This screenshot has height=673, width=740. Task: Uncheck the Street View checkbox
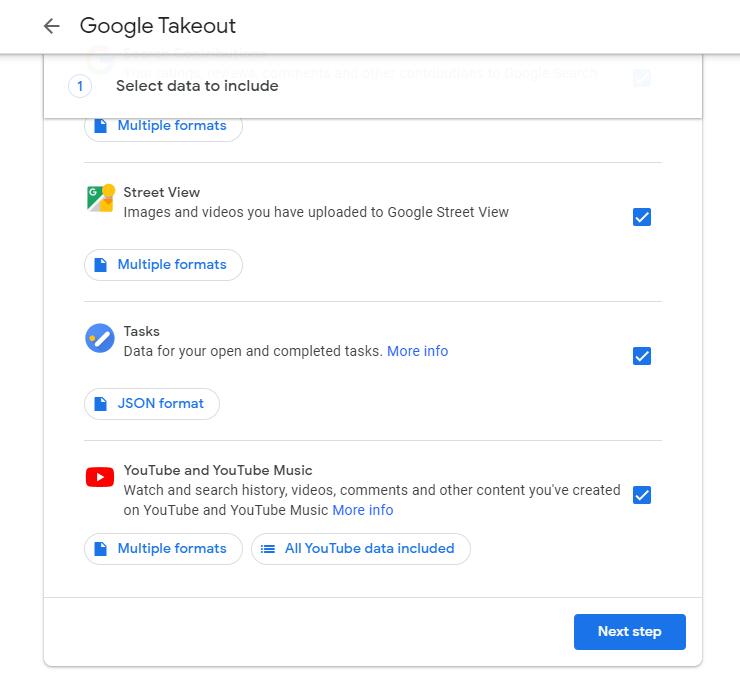641,217
